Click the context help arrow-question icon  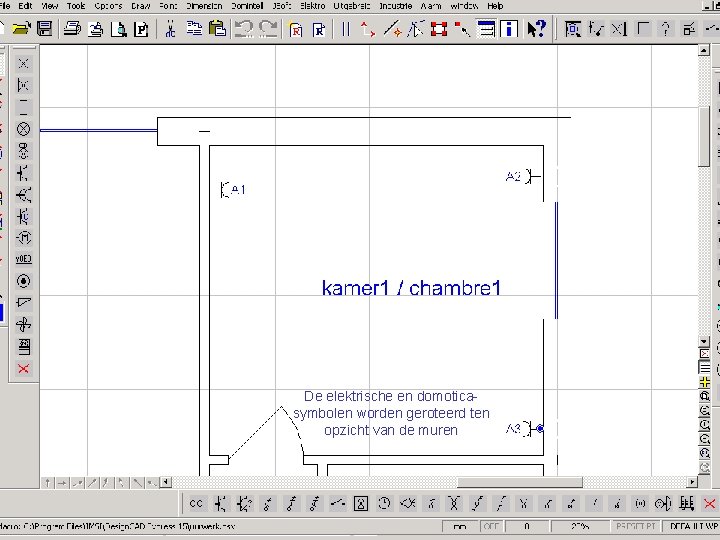coord(536,29)
